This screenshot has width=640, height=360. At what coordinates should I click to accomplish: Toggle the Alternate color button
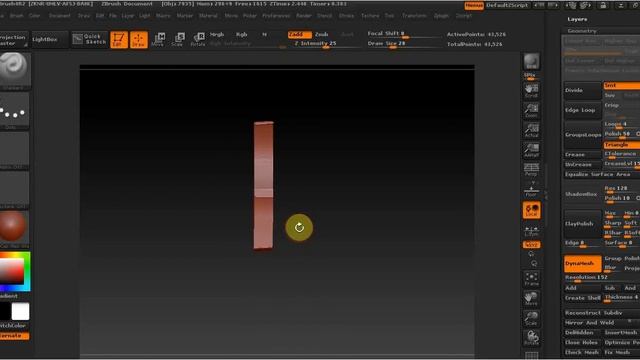tap(14, 336)
